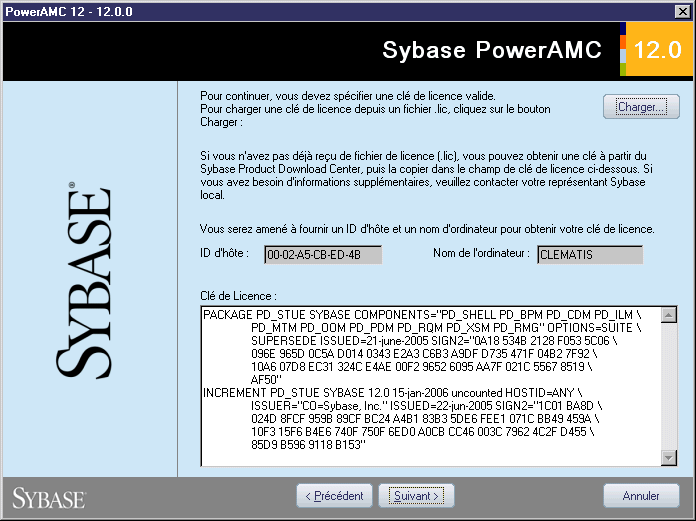The height and width of the screenshot is (521, 696).
Task: Click the SYBASE logo in the bottom bar
Action: tap(49, 498)
